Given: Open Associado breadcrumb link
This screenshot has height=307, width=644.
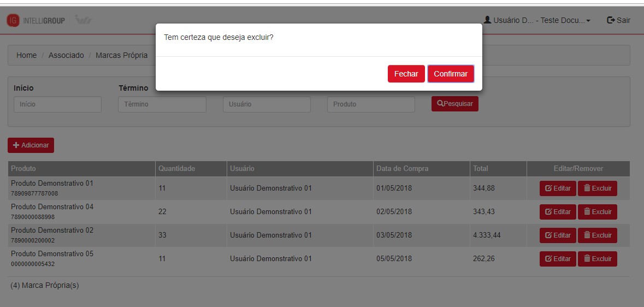Looking at the screenshot, I should 66,55.
